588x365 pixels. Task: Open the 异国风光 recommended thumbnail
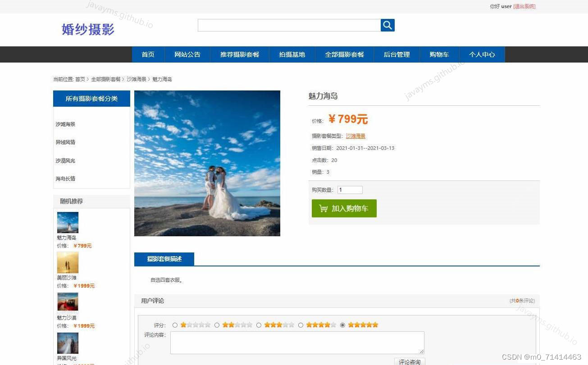click(68, 343)
